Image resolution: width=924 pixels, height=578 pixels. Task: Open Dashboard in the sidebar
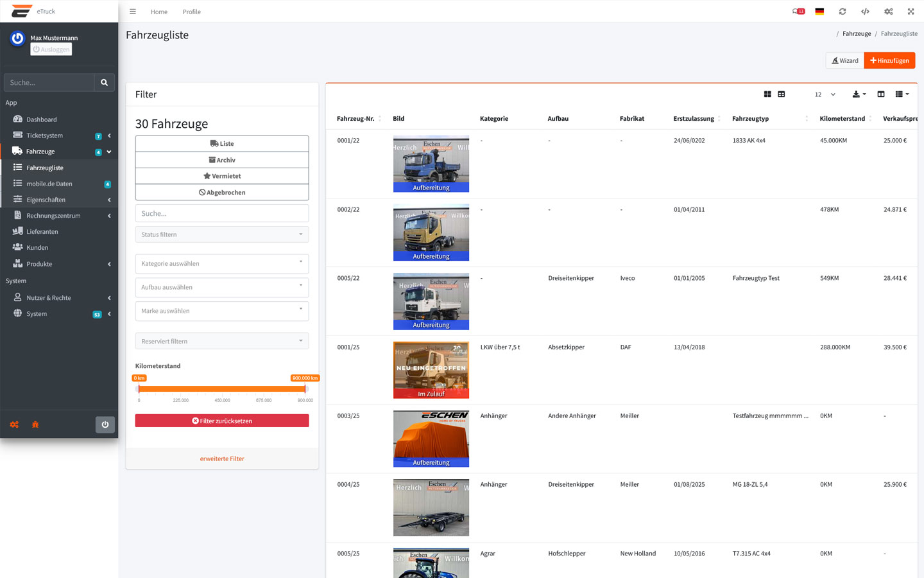[59, 119]
